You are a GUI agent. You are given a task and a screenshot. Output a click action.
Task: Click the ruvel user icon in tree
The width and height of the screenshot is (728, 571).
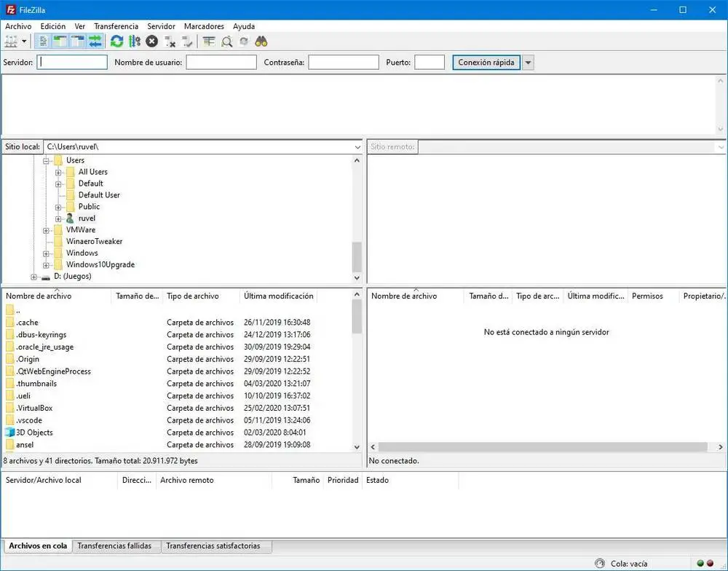coord(70,218)
